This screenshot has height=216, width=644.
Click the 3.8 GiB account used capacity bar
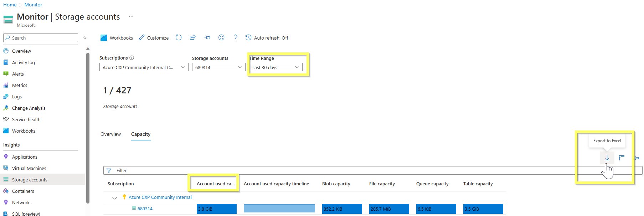pos(217,209)
